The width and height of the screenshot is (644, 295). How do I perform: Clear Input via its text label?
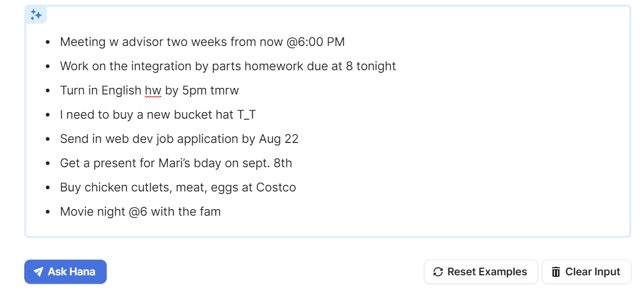(592, 272)
